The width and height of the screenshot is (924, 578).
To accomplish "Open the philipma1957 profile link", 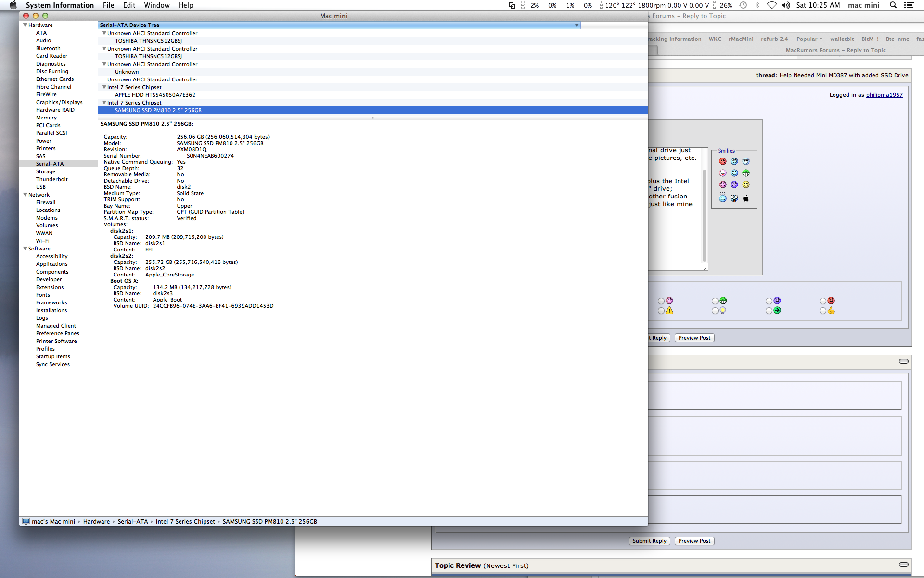I will (x=884, y=95).
